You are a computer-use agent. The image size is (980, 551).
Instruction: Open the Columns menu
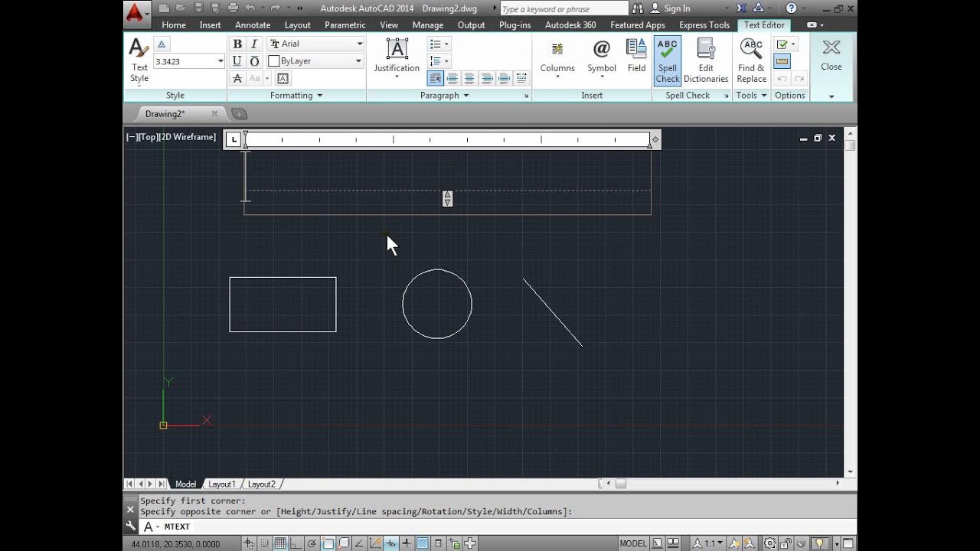pos(557,60)
